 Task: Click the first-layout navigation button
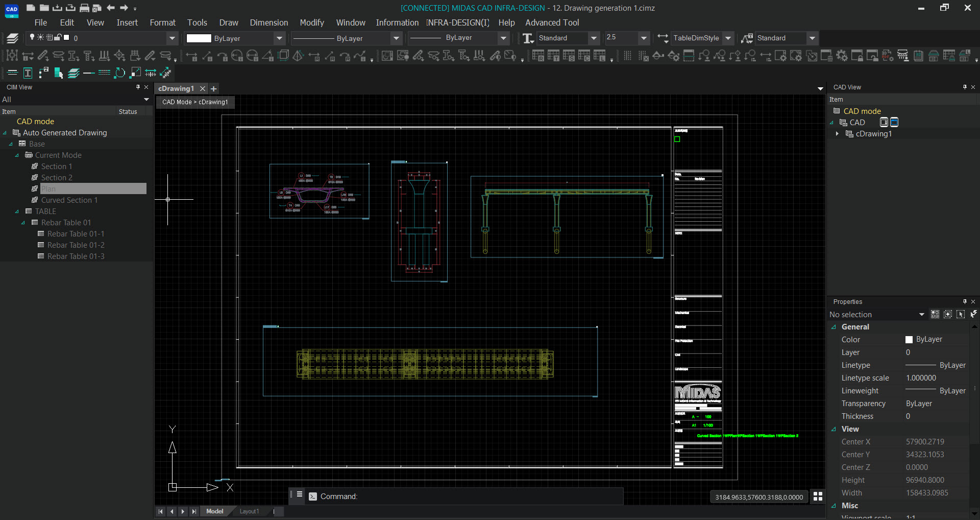click(x=160, y=511)
